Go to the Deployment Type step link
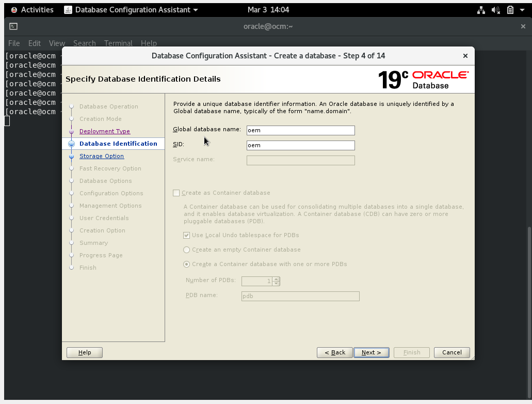The image size is (532, 404). (105, 131)
